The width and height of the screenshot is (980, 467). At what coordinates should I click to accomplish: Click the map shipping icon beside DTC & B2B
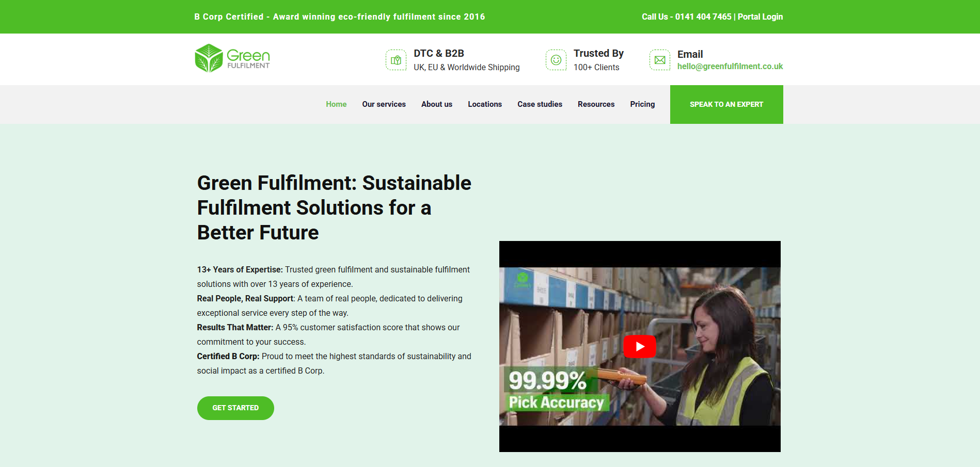point(396,60)
